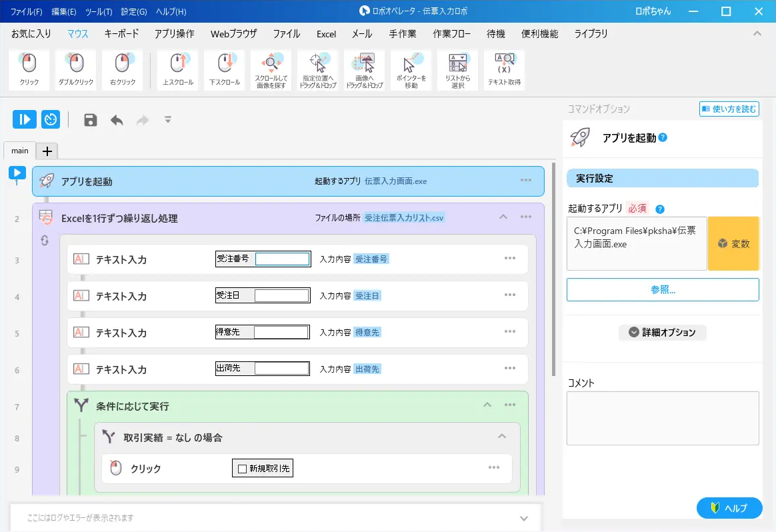776x532 pixels.
Task: Open more options on 条件に応じて実行 step
Action: [x=510, y=405]
